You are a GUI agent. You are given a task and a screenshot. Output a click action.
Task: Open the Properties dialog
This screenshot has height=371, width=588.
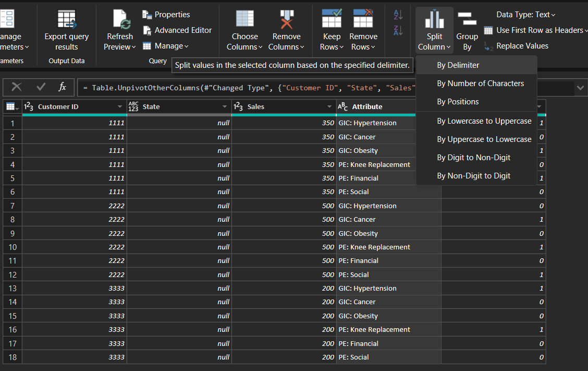pos(166,14)
